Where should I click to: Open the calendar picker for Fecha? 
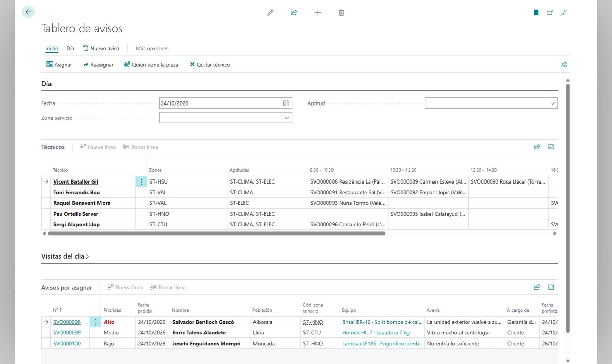click(286, 103)
